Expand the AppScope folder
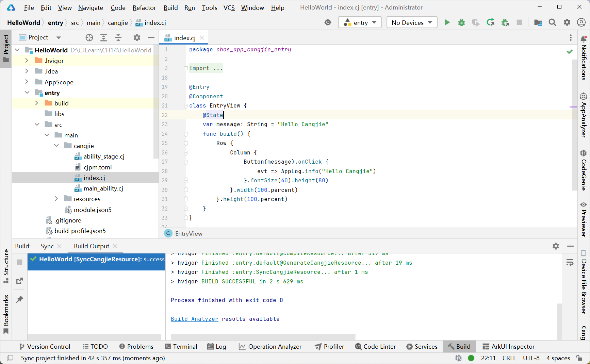This screenshot has width=590, height=364. 27,82
